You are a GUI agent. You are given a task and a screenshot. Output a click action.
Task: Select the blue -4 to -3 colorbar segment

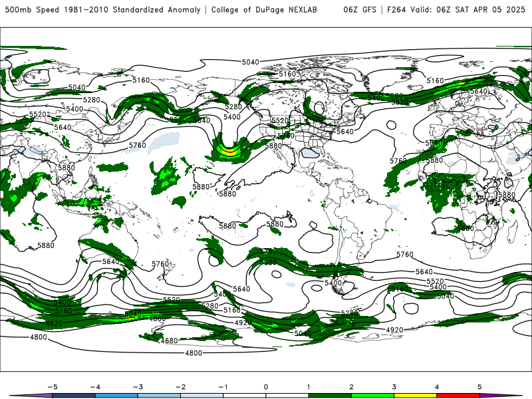click(x=116, y=396)
